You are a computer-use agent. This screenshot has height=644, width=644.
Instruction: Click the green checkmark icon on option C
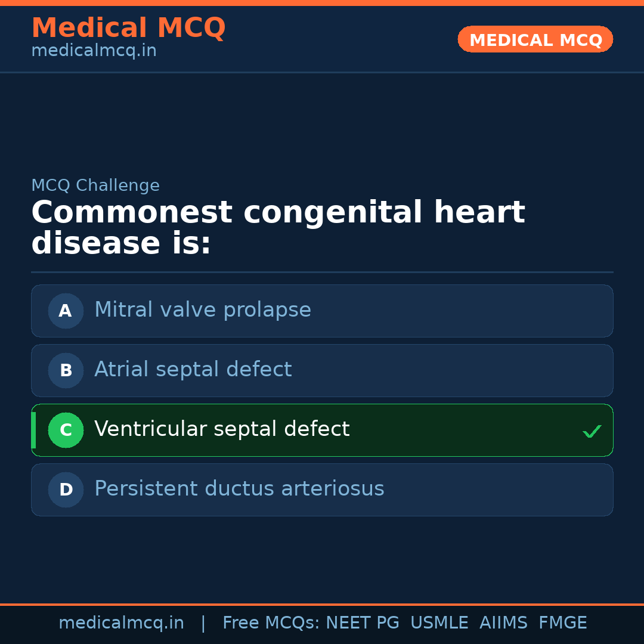(592, 431)
